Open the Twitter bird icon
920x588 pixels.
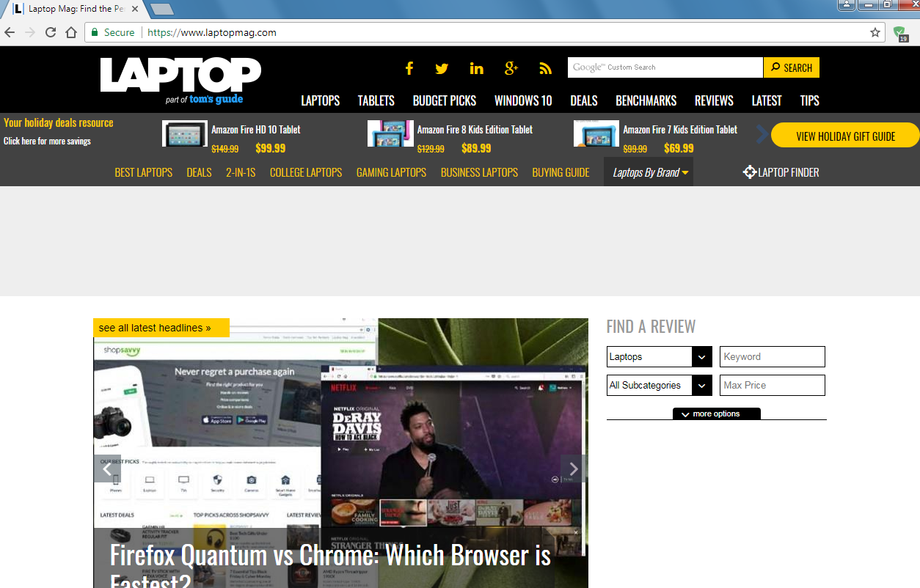point(442,68)
